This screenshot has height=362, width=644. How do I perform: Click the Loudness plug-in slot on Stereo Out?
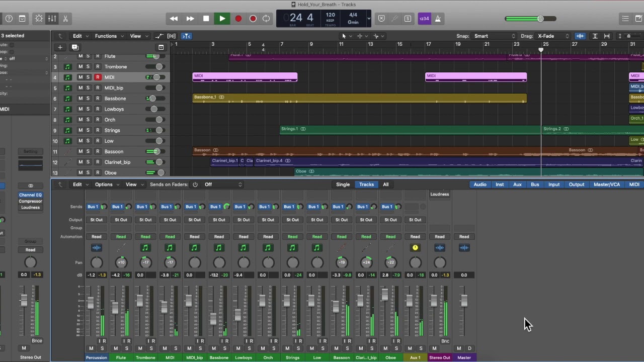(439, 194)
